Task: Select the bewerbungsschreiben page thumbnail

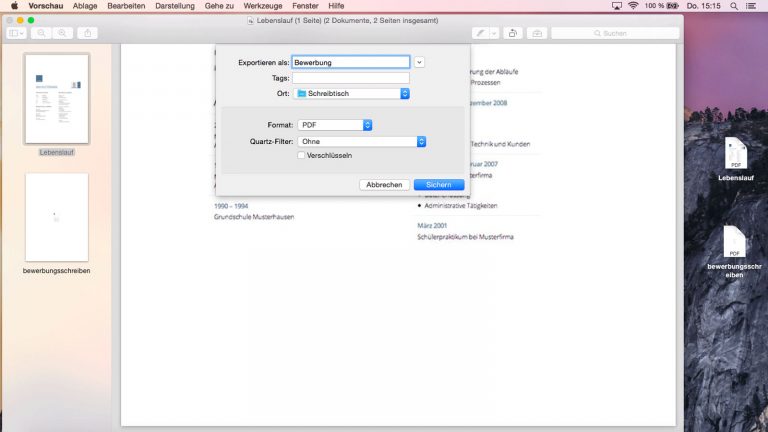Action: (56, 217)
